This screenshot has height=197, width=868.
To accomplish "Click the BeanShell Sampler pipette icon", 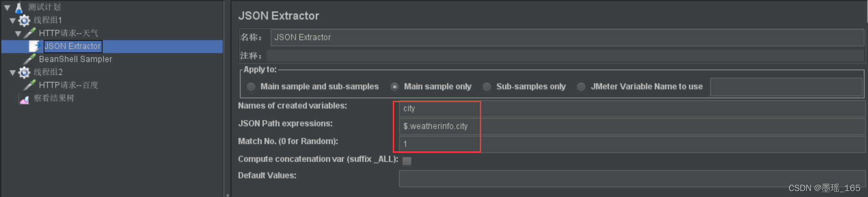I will (x=30, y=59).
